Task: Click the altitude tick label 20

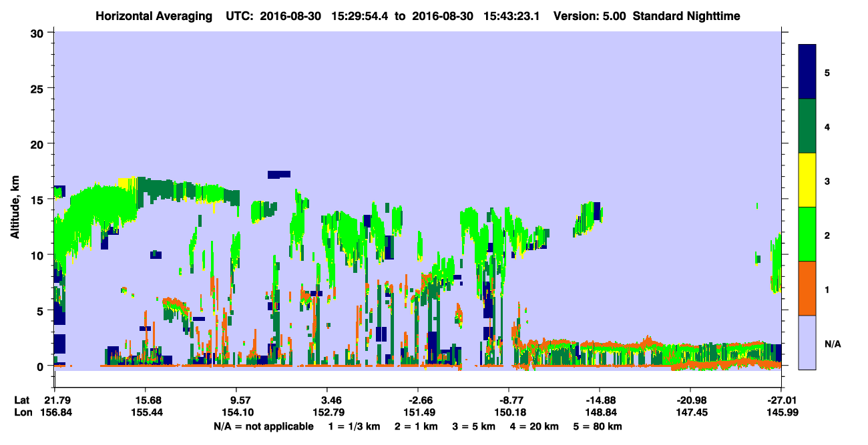Action: [39, 143]
